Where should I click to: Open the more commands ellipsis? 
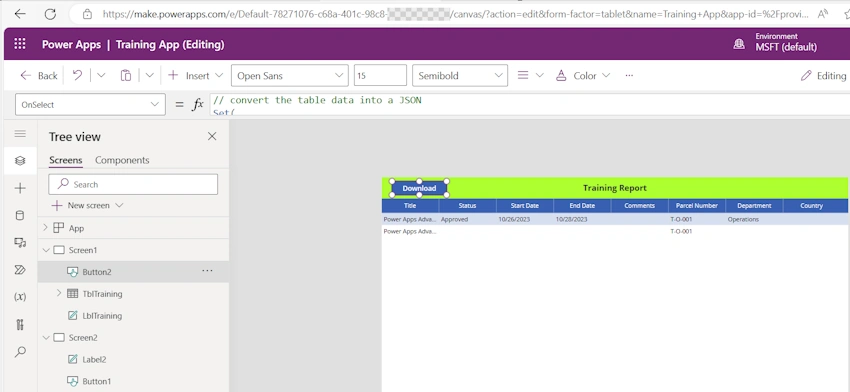click(x=629, y=76)
